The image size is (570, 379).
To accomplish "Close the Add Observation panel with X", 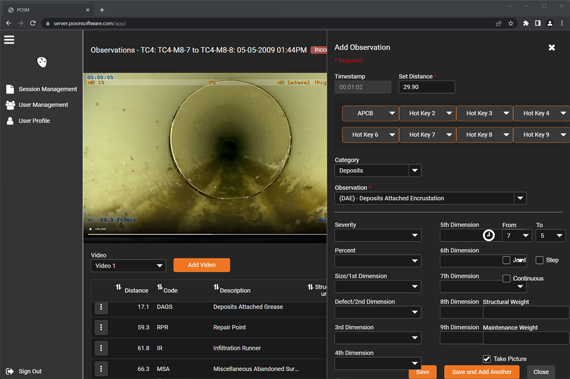I will click(x=551, y=48).
